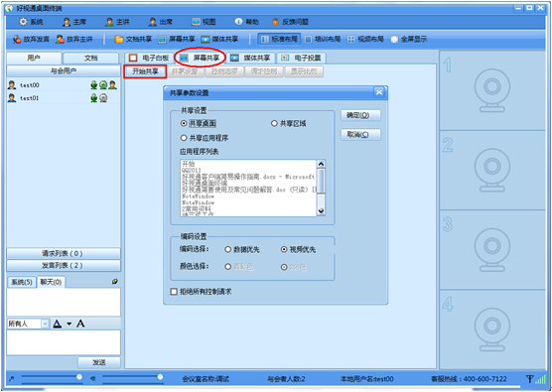Click the test00 webcam status icon
Screen dimensions: 552x392
(x=103, y=84)
